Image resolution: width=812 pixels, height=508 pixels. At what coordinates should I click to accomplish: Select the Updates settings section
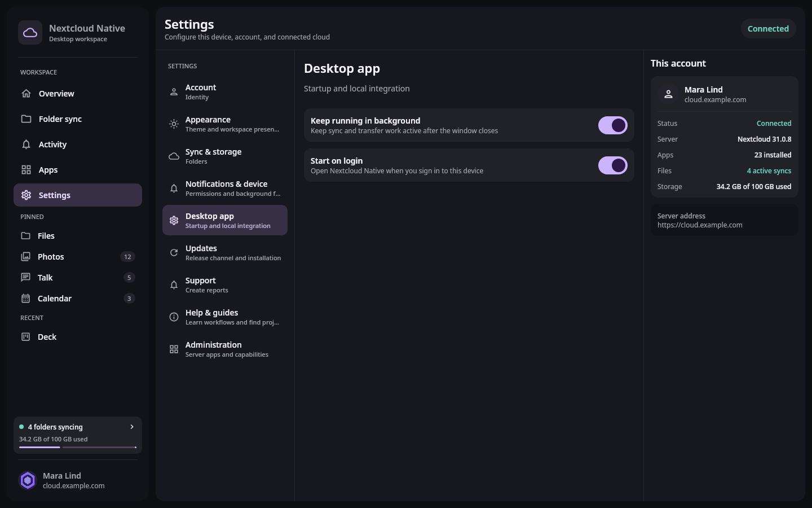click(225, 253)
